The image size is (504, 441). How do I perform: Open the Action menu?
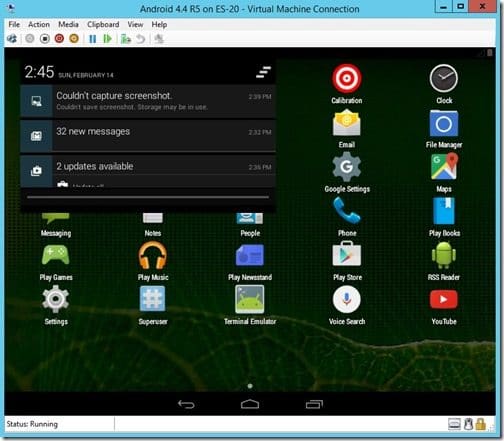39,24
